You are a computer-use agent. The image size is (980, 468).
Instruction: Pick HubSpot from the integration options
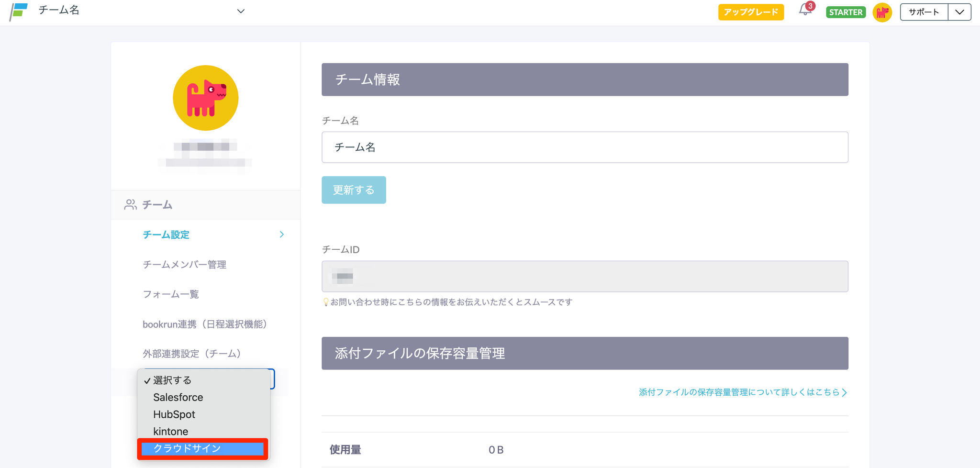point(174,414)
